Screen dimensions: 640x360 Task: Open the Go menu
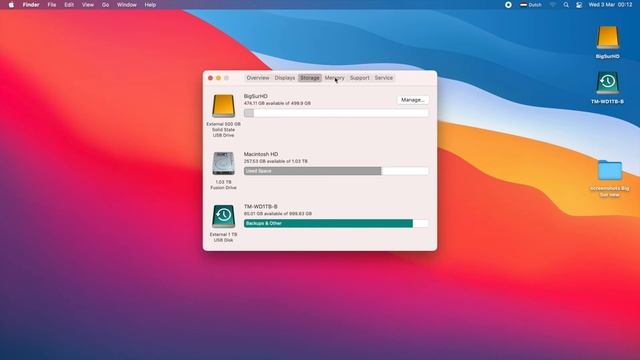[x=105, y=5]
